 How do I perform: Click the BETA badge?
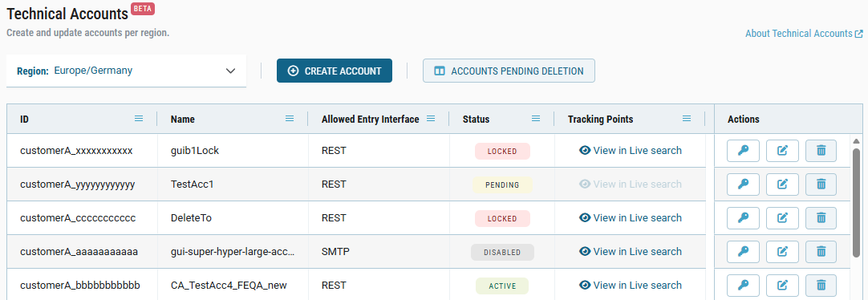pyautogui.click(x=143, y=9)
